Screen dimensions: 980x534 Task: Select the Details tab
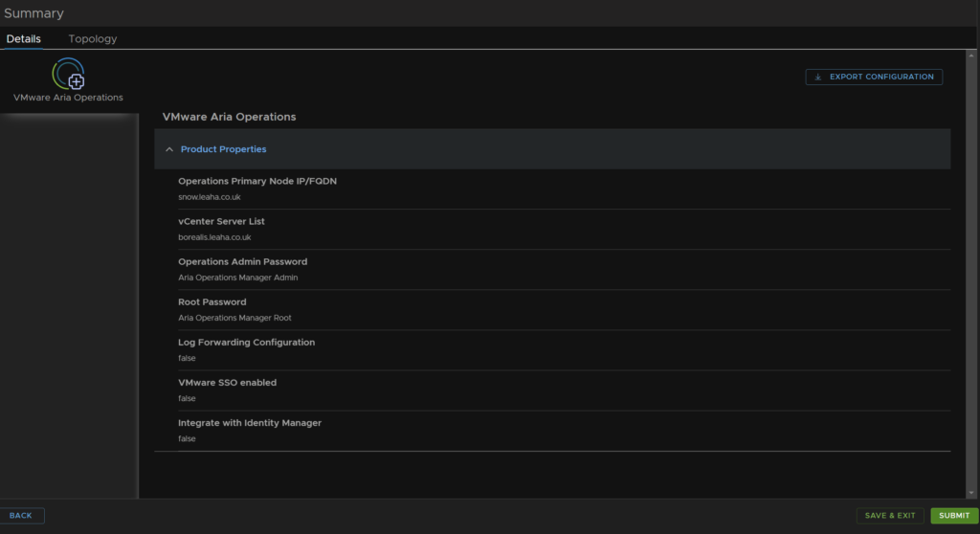coord(24,39)
